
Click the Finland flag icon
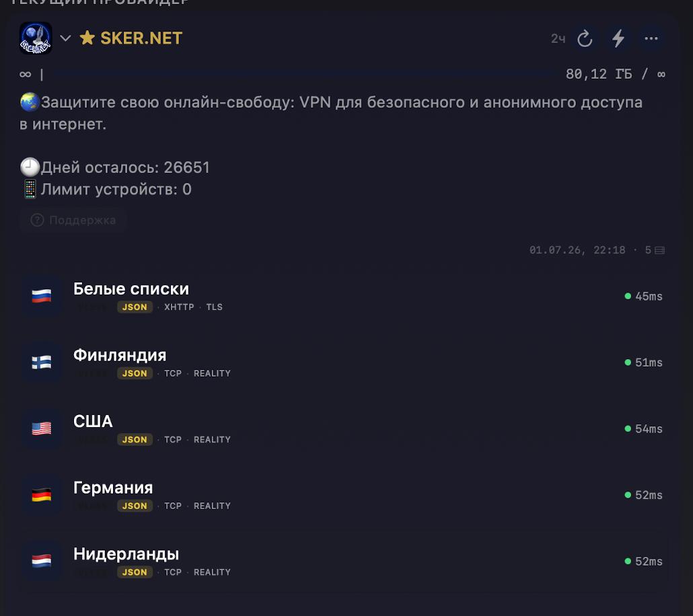tap(42, 362)
